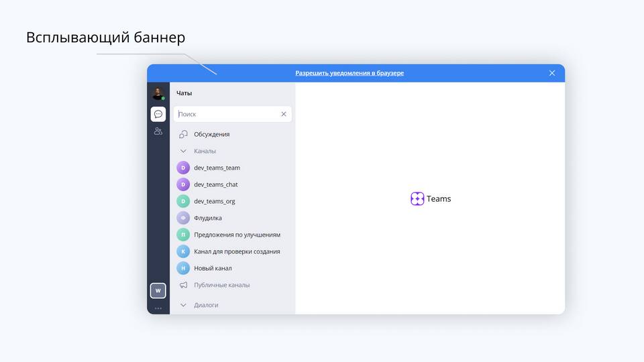Click the Чаты panel heading
644x362 pixels.
coord(184,93)
